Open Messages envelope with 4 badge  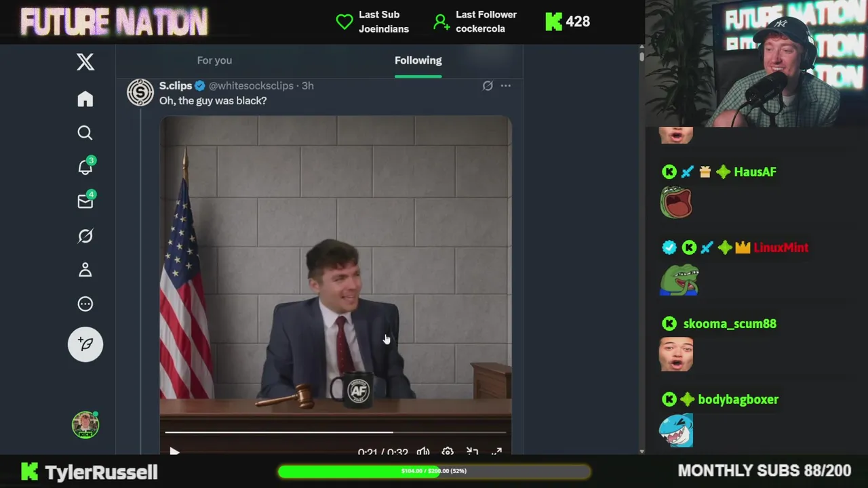pos(85,201)
